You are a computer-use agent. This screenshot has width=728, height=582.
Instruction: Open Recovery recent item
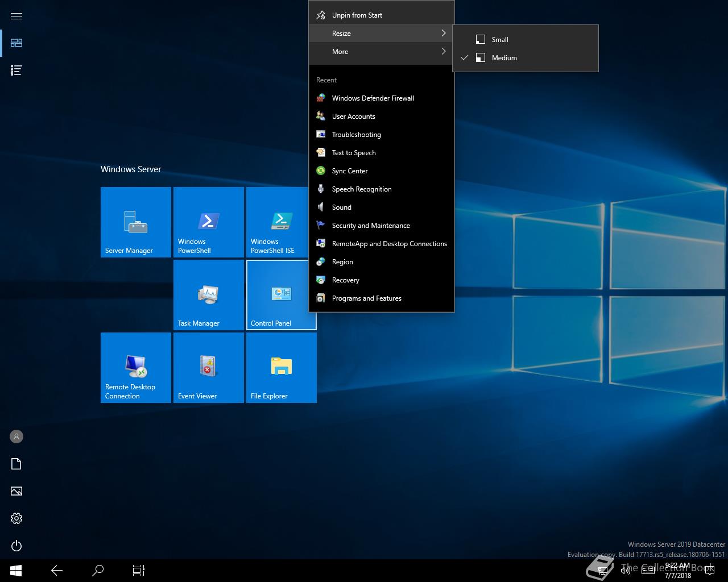coord(382,280)
